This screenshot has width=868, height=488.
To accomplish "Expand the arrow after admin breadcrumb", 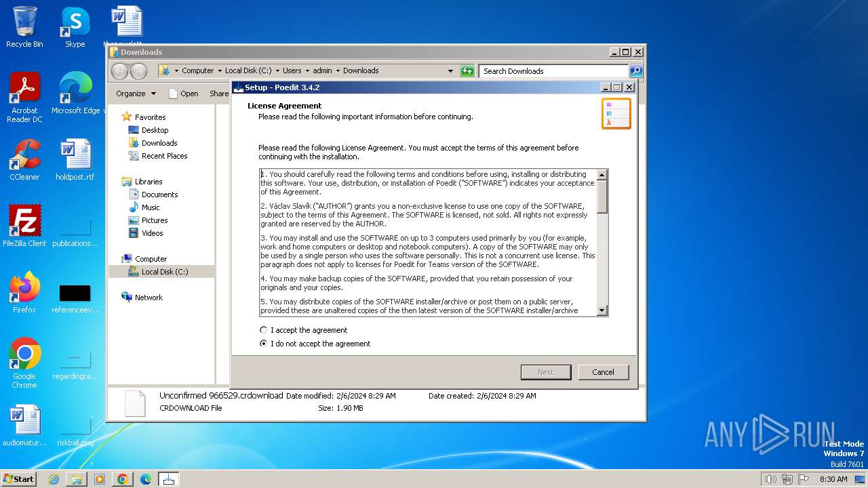I will [338, 70].
